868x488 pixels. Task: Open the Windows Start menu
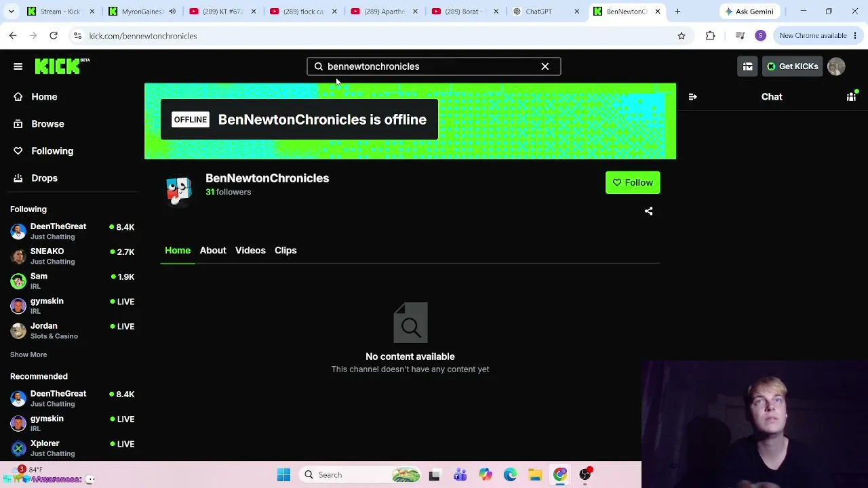pos(283,475)
